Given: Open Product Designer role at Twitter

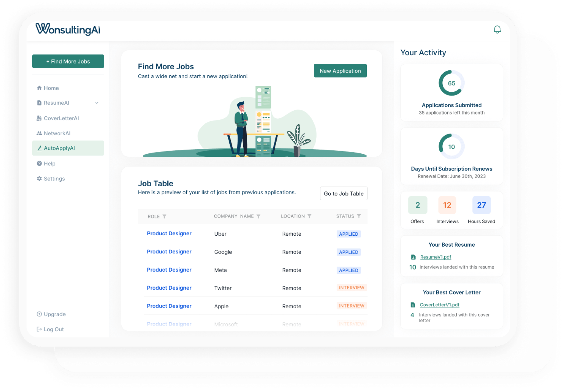Looking at the screenshot, I should pos(169,288).
